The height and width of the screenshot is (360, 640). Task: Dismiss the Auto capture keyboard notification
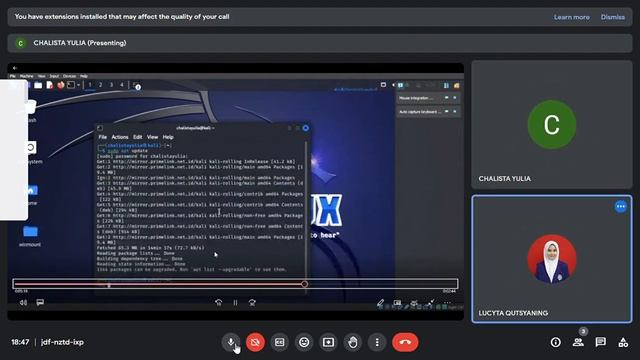(455, 111)
